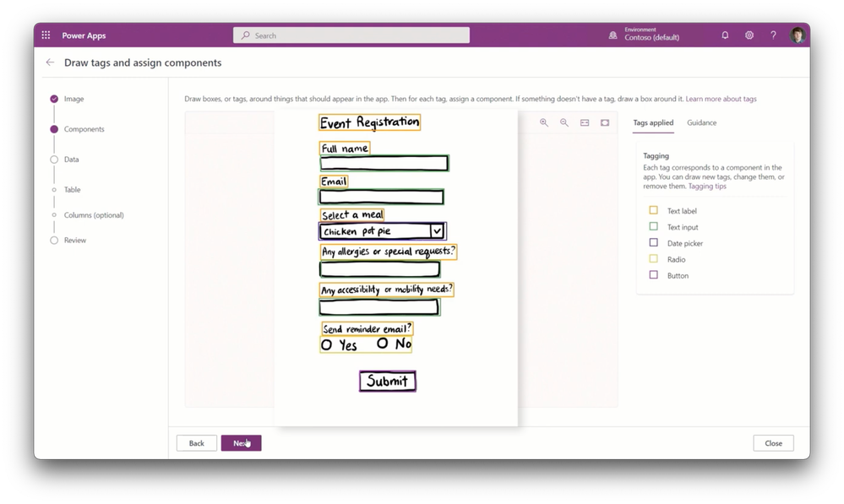Open the user profile avatar

click(x=798, y=35)
